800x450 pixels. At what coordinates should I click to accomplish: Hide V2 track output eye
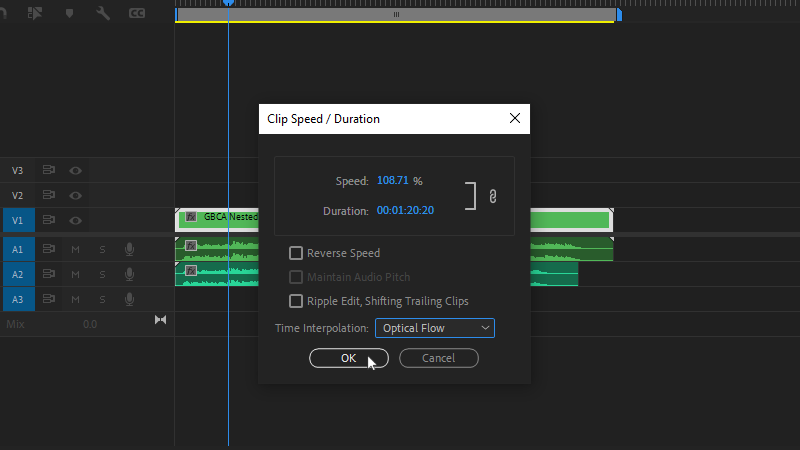point(76,195)
